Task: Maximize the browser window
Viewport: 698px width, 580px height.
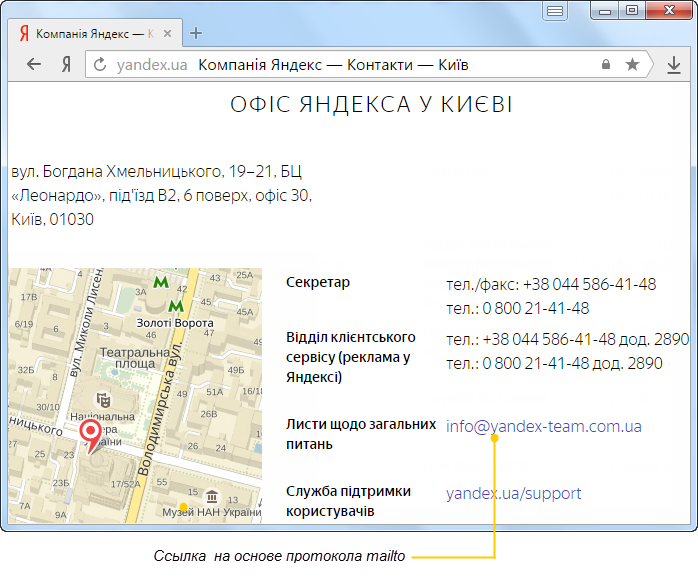Action: (631, 10)
